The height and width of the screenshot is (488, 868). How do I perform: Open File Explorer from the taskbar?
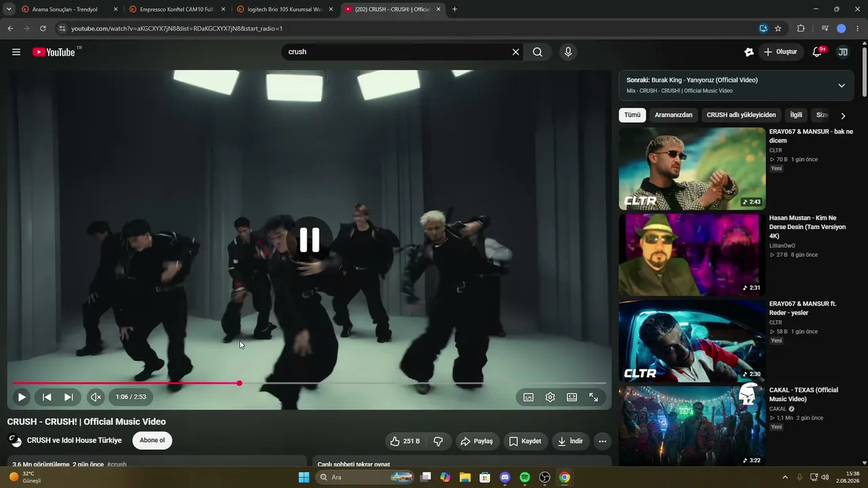point(465,477)
